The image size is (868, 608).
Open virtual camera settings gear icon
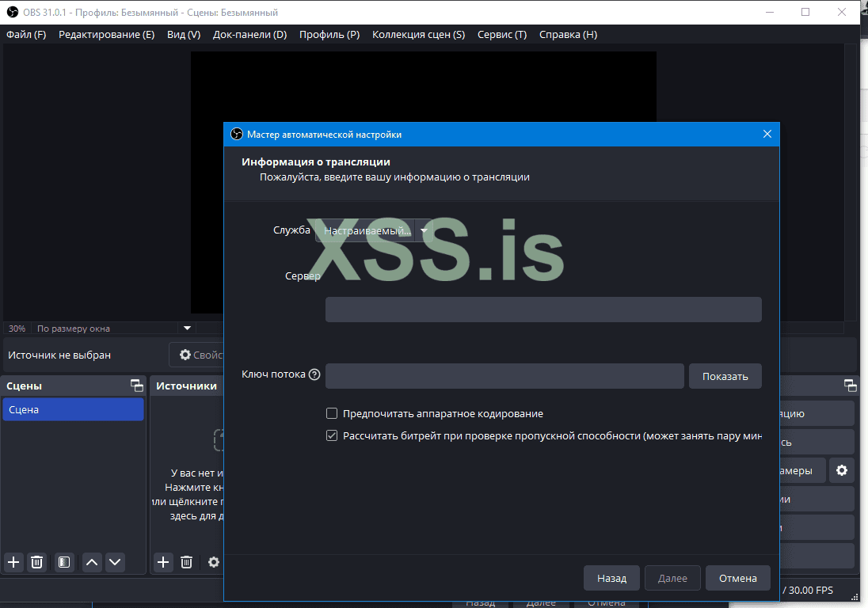point(842,470)
